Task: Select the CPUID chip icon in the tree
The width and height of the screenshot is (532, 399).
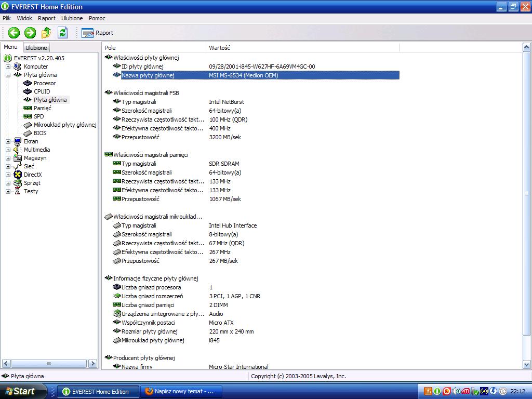Action: click(x=28, y=91)
